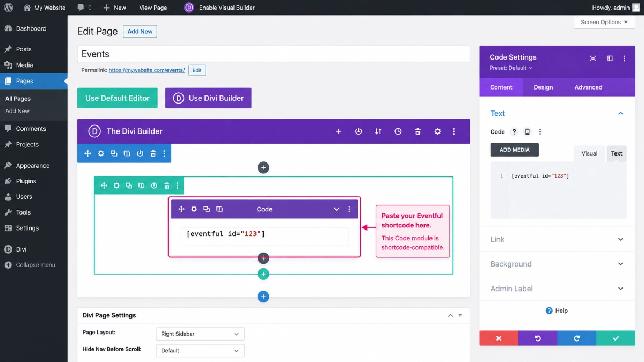Open blue section settings gear

(x=101, y=153)
